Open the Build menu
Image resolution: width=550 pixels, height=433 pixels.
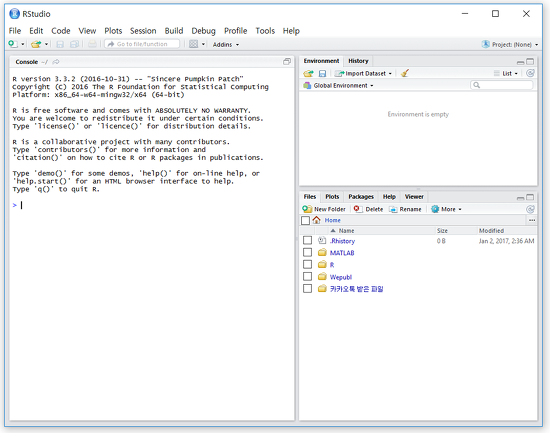174,31
